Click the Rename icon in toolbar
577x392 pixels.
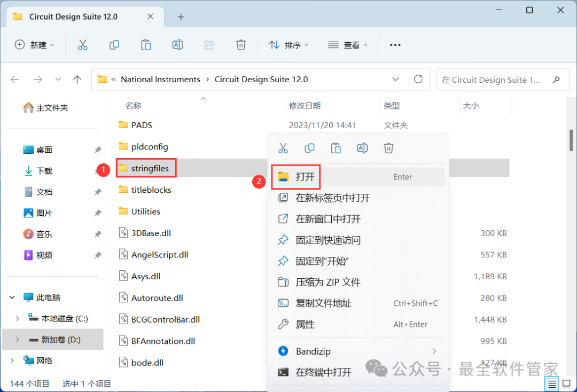pos(178,45)
